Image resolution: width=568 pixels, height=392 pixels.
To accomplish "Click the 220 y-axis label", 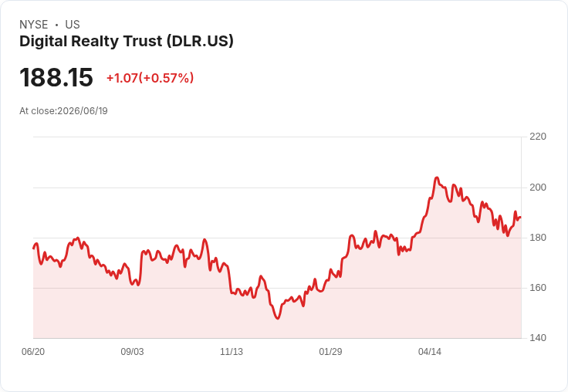I will 538,137.
